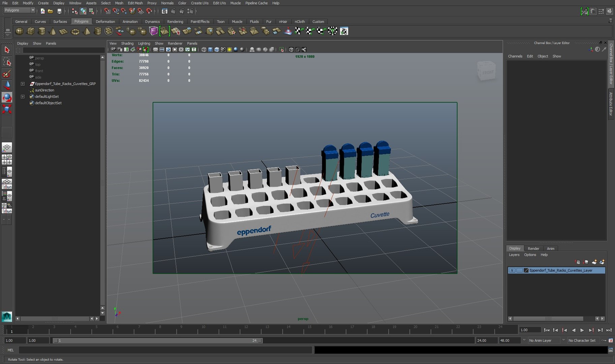Click the MEL command line input
The height and width of the screenshot is (364, 615).
165,350
